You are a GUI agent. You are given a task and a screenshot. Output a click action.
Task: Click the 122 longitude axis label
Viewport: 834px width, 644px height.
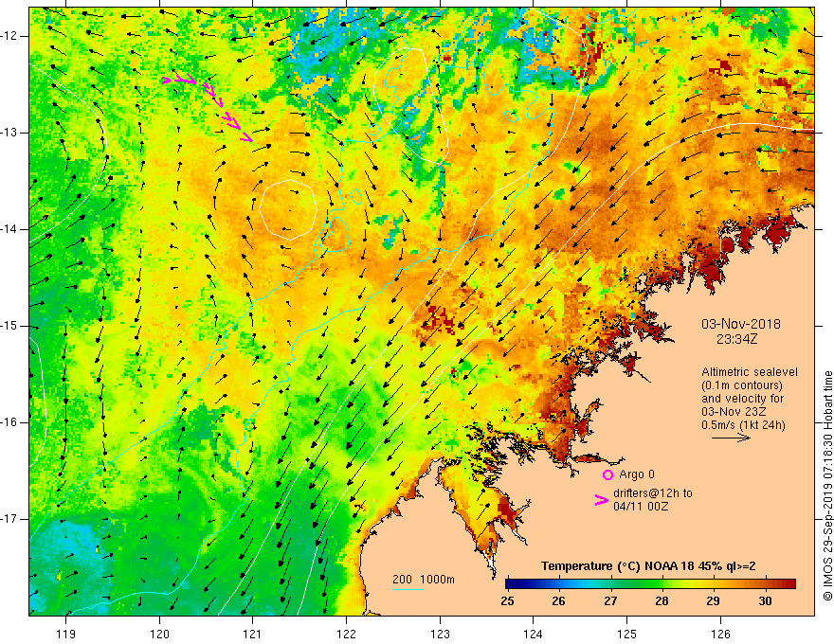pos(346,634)
